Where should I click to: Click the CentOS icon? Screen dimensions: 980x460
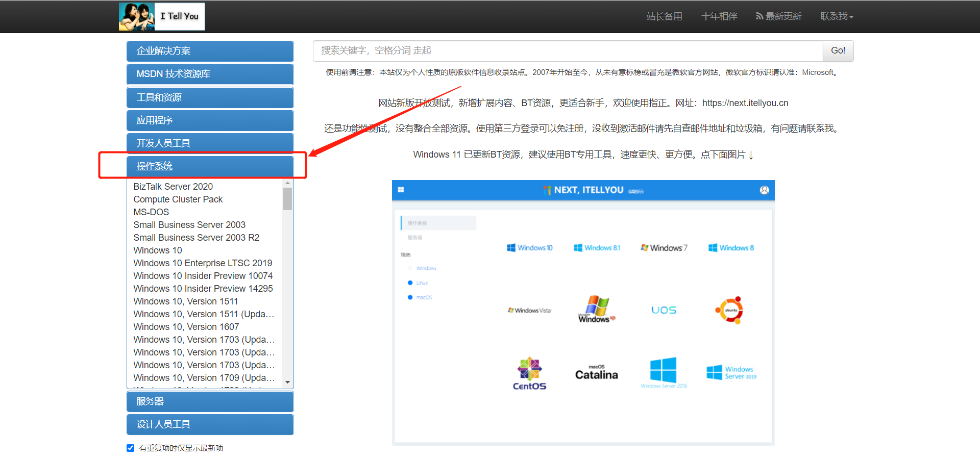(529, 372)
